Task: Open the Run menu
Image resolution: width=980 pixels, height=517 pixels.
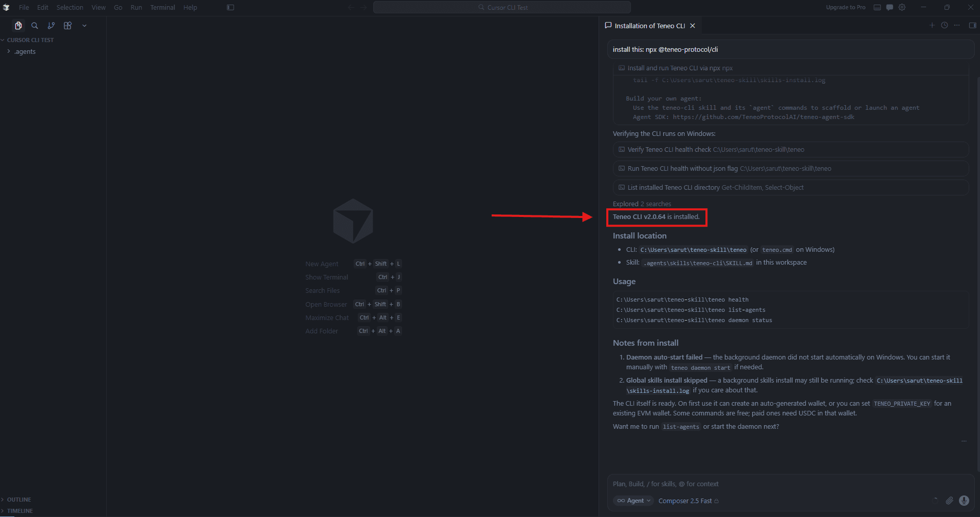Action: [136, 7]
